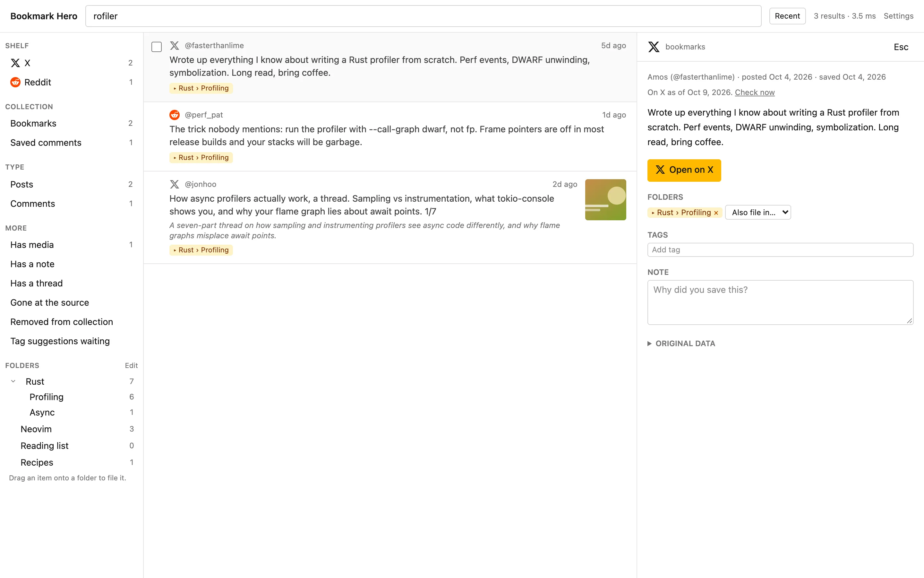Click the search box containing 'rofiler'

click(x=423, y=16)
